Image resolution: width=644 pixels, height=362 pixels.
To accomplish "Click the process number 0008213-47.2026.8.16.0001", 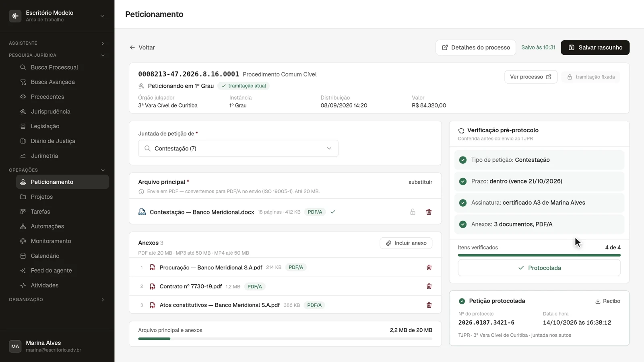I will point(189,74).
